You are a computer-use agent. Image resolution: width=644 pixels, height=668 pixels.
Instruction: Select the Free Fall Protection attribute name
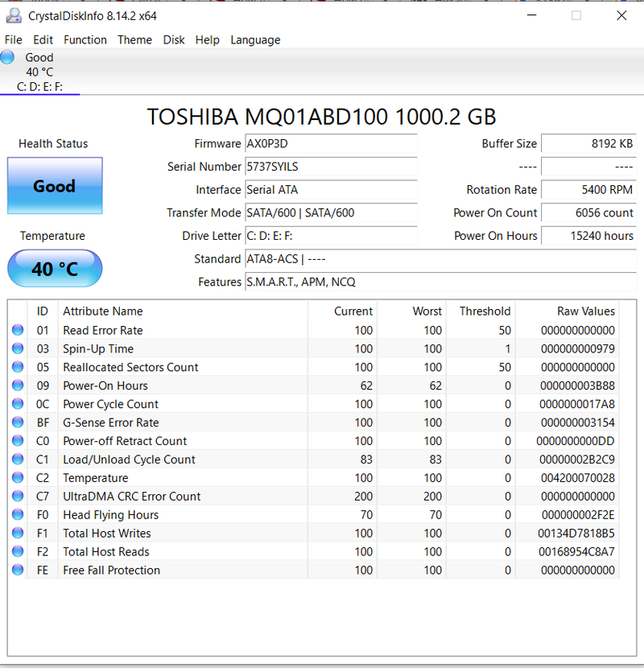pyautogui.click(x=112, y=570)
